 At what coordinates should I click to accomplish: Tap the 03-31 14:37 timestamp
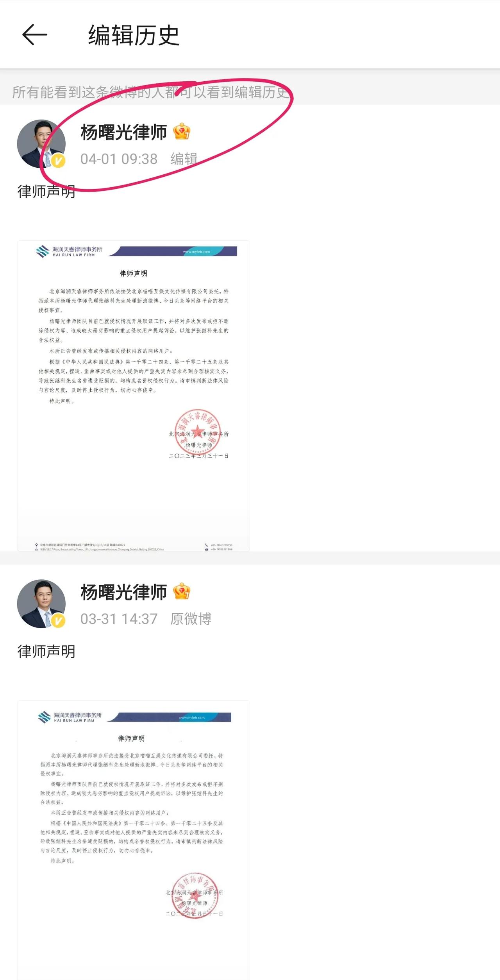119,619
